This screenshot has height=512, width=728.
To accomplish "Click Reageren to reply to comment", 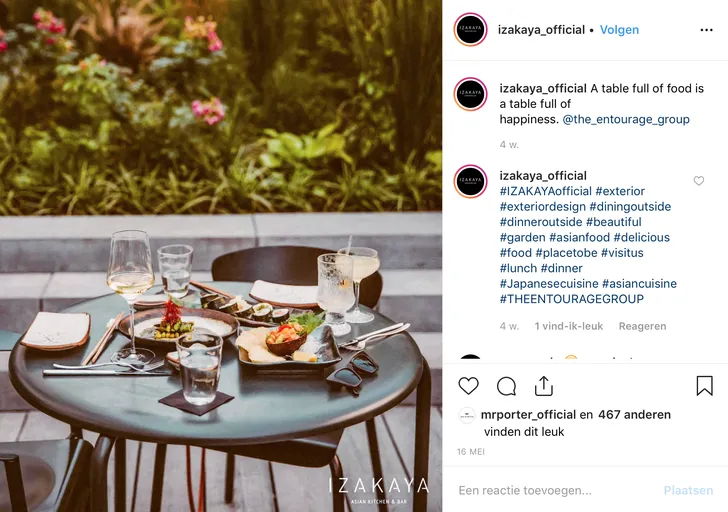I will click(x=642, y=326).
